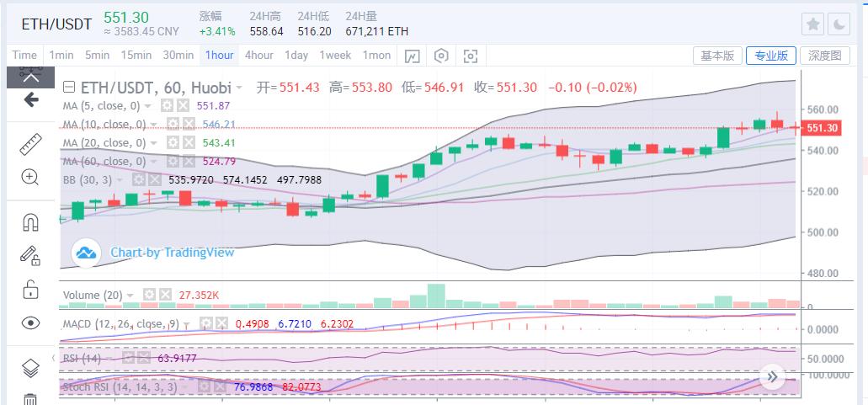Collapse the ETH/USDT legend with minus box
Image resolution: width=868 pixels, height=405 pixels.
pos(69,88)
